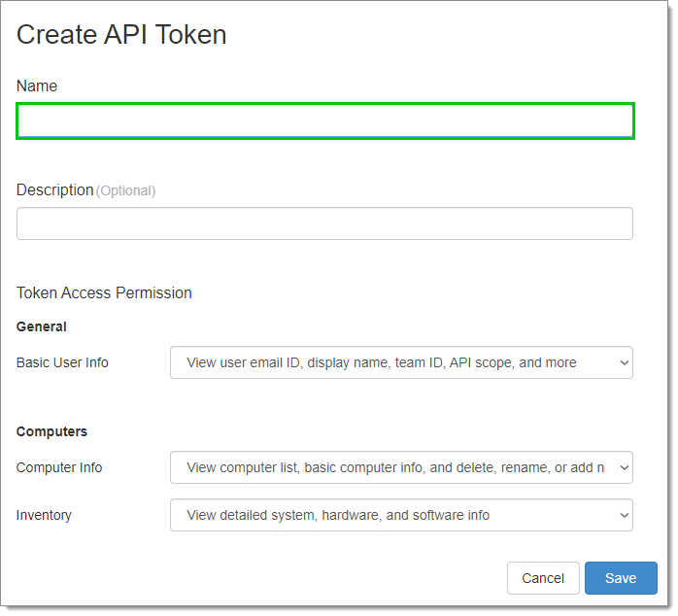
Task: Click the Computer Info label
Action: [59, 467]
